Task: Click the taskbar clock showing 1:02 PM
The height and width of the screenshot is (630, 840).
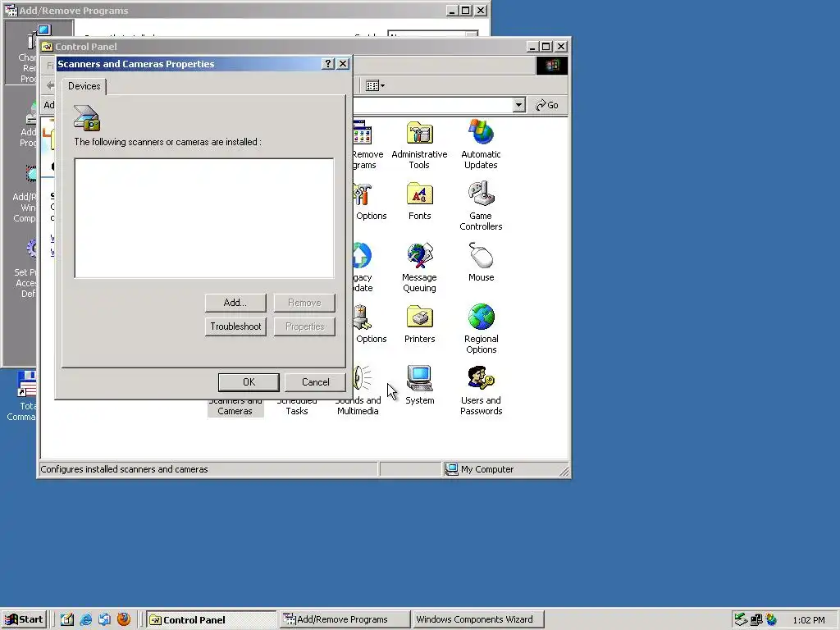Action: point(808,620)
